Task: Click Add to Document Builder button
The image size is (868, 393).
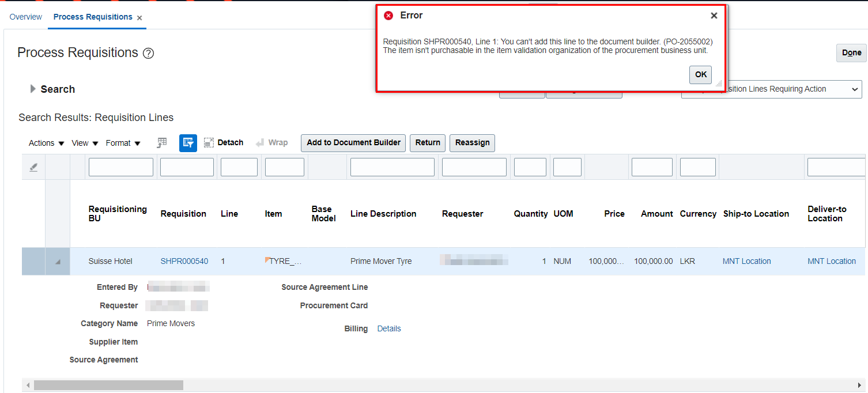Action: coord(353,143)
